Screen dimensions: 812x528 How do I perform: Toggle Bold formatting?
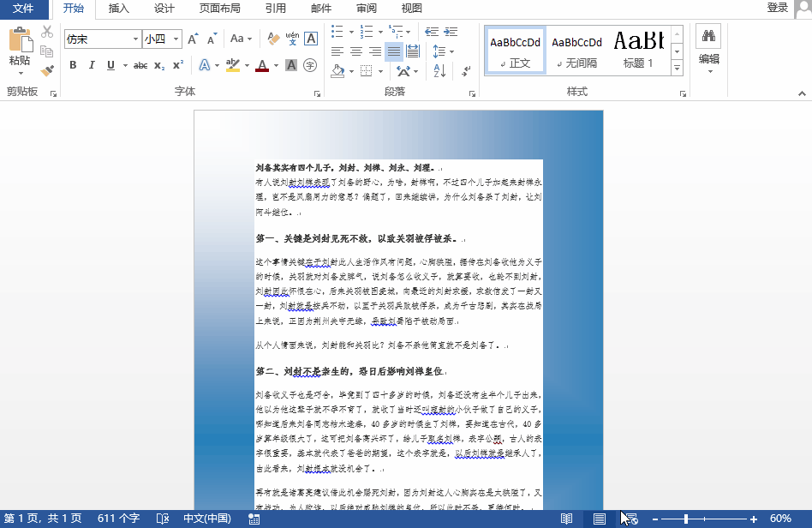click(x=73, y=65)
